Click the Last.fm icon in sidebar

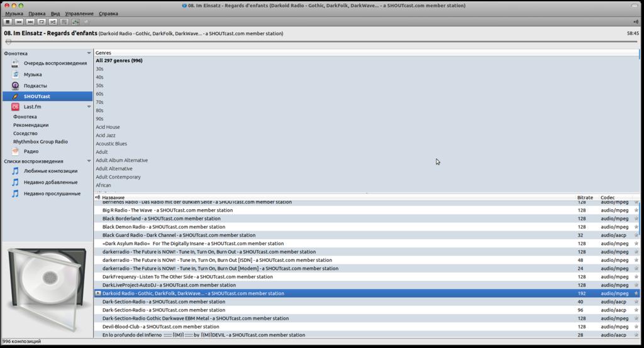point(15,107)
